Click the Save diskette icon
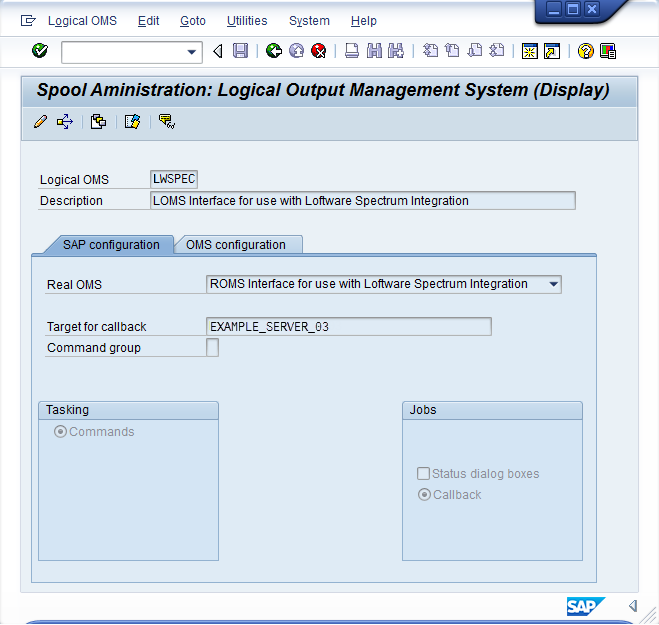The height and width of the screenshot is (625, 659). (x=240, y=51)
